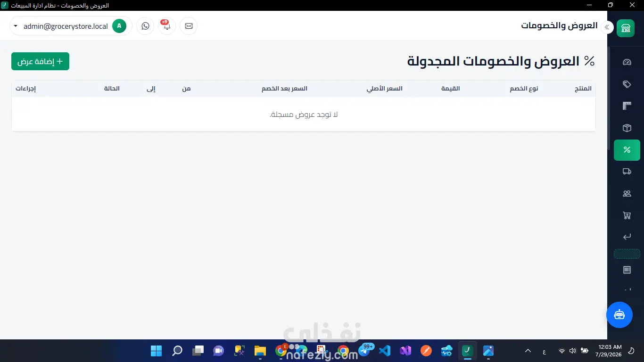Open the shopping cart icon in sidebar

[x=627, y=215]
